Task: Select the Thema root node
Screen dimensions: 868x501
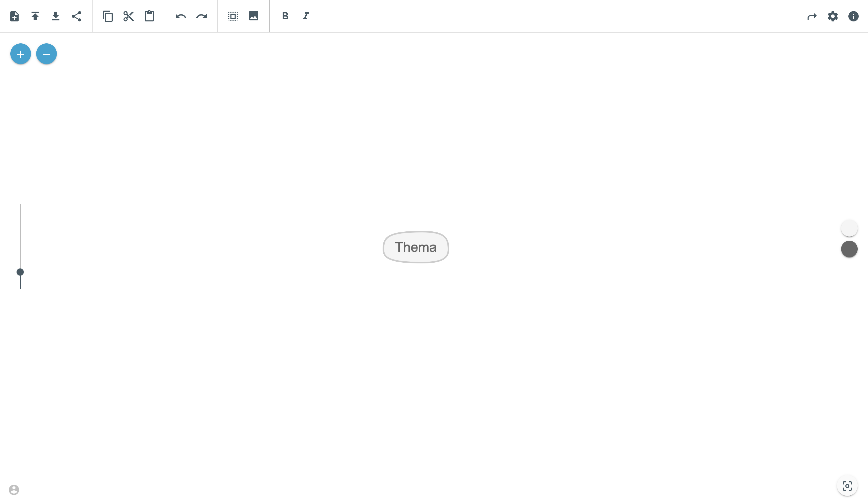Action: [x=416, y=247]
